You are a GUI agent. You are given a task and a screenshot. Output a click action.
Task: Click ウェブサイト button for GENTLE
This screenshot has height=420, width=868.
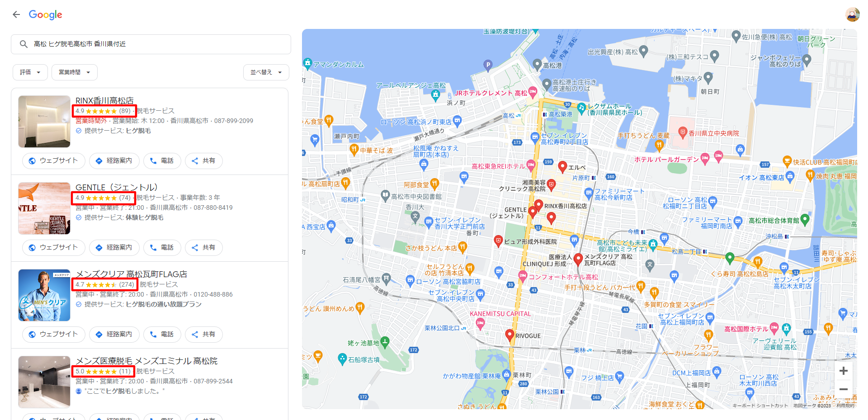tap(54, 247)
